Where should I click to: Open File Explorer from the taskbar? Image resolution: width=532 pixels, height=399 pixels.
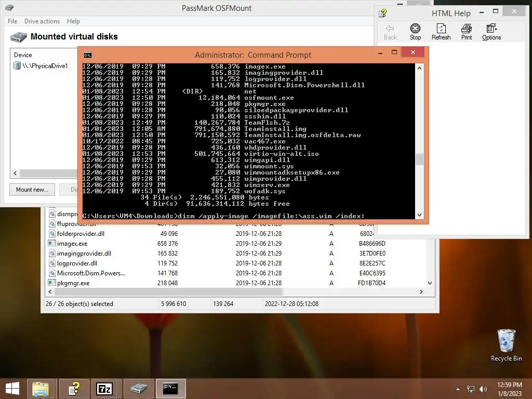click(41, 389)
